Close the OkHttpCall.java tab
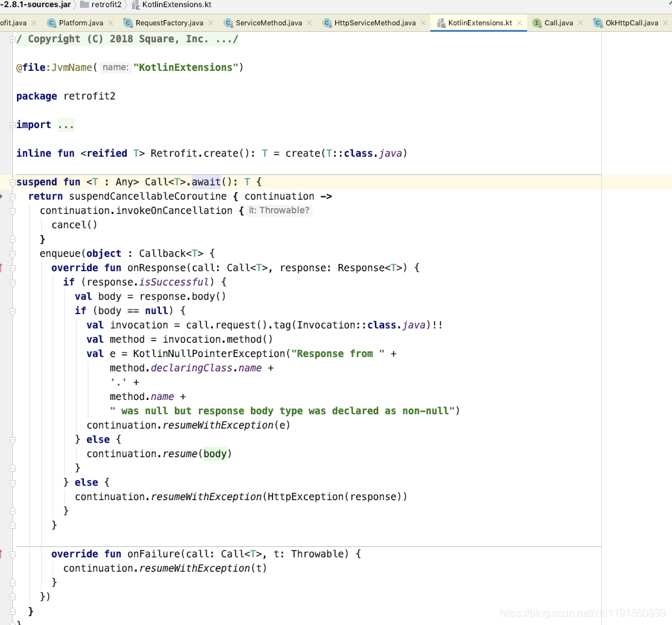 pos(666,23)
